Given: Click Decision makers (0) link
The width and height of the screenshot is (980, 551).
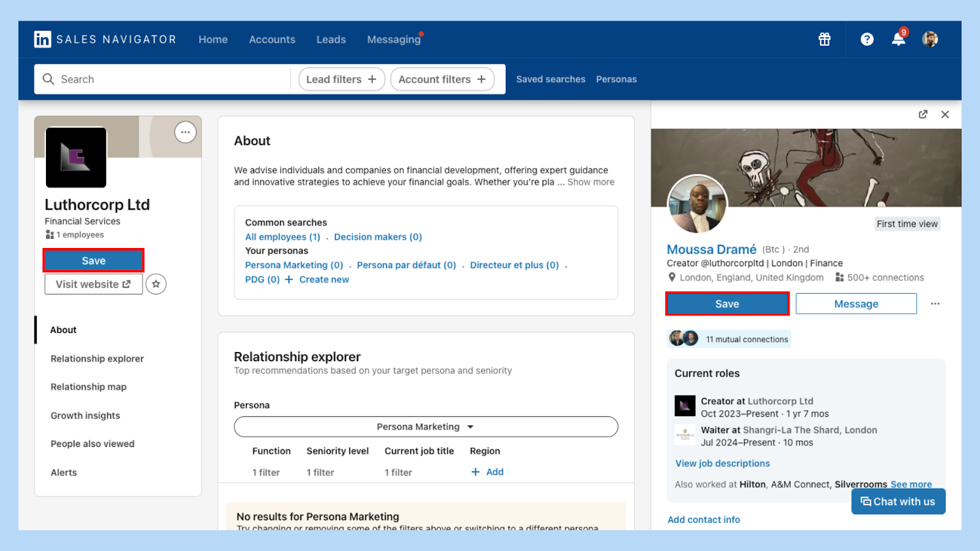Looking at the screenshot, I should click(378, 237).
